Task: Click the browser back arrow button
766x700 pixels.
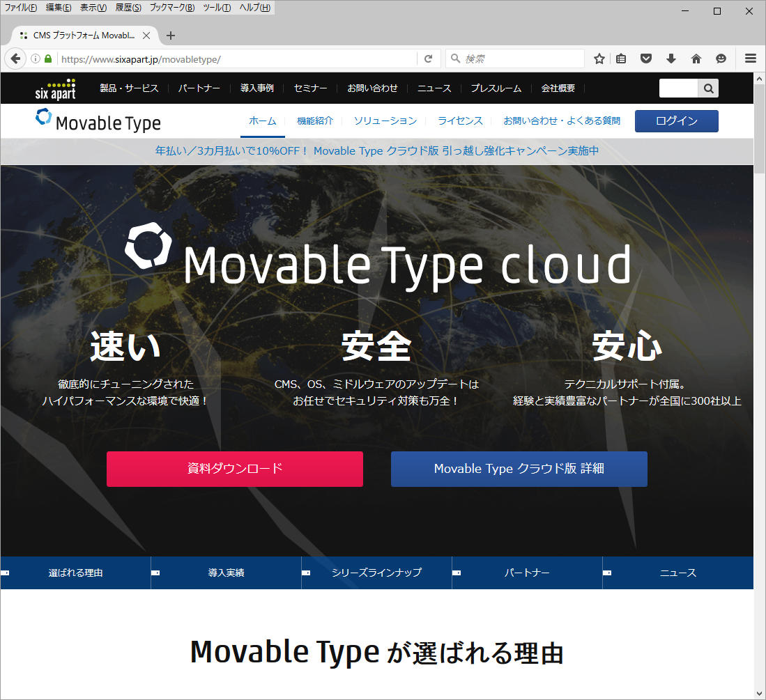Action: 15,59
